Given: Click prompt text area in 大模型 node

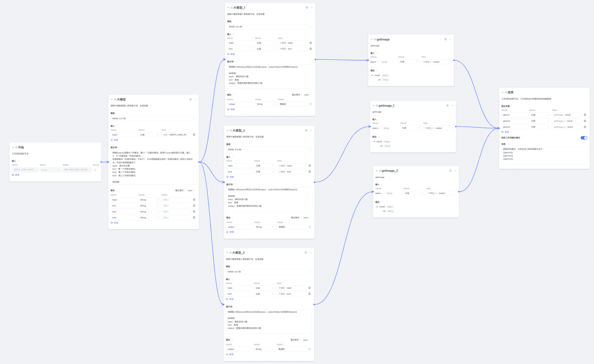Looking at the screenshot, I should click(x=153, y=167).
